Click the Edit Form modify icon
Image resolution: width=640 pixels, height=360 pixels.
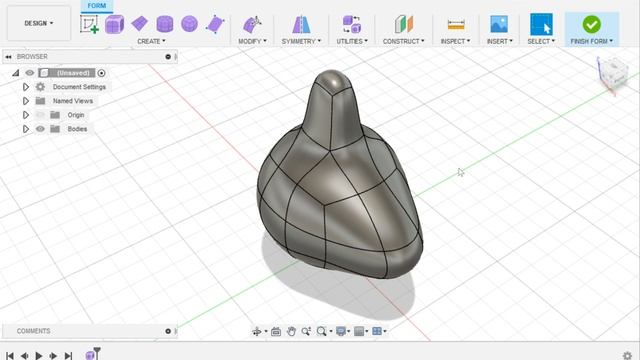coord(252,24)
